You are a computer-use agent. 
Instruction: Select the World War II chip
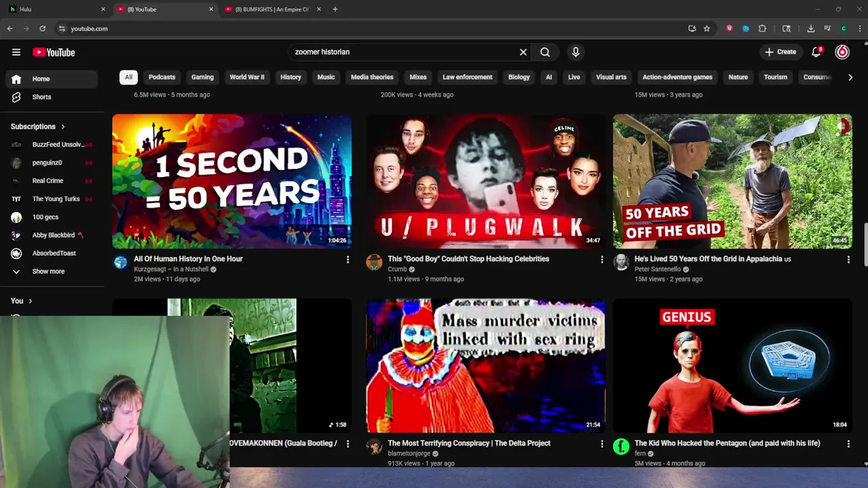[247, 77]
